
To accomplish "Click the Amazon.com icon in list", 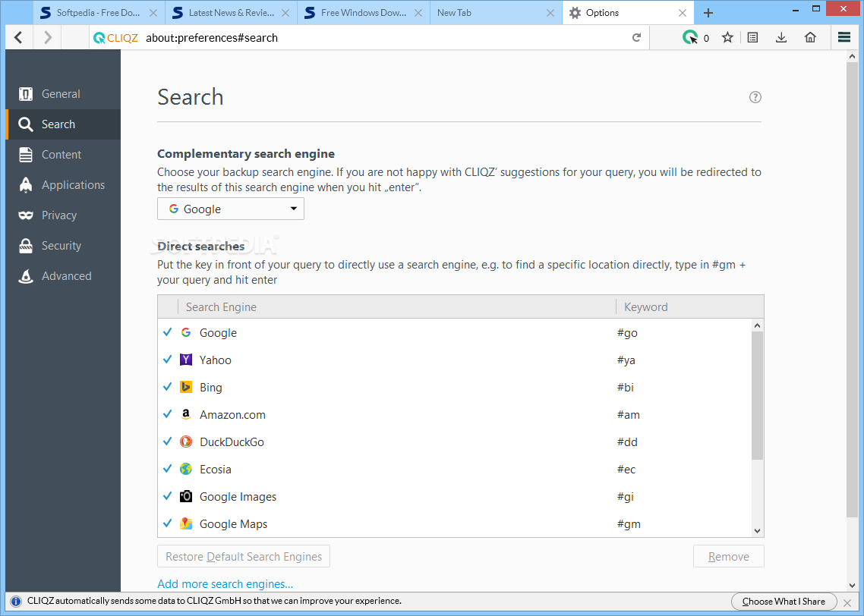I will pos(186,414).
